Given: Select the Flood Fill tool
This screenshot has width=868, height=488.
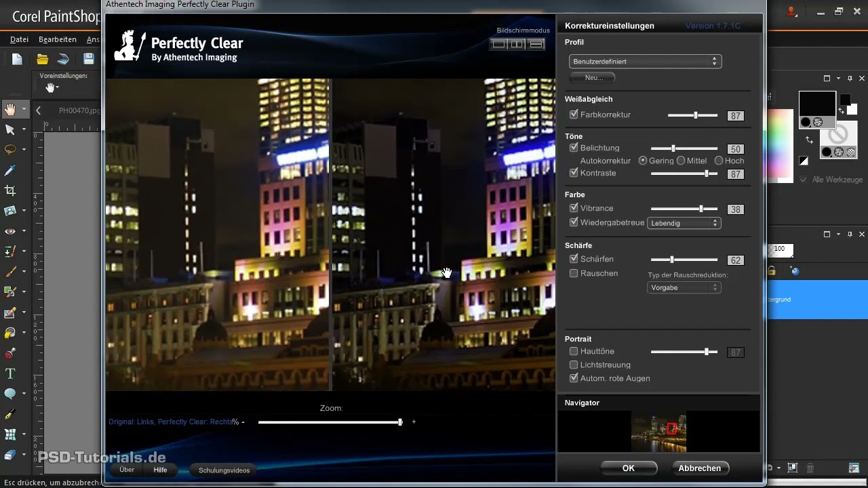Looking at the screenshot, I should point(10,333).
